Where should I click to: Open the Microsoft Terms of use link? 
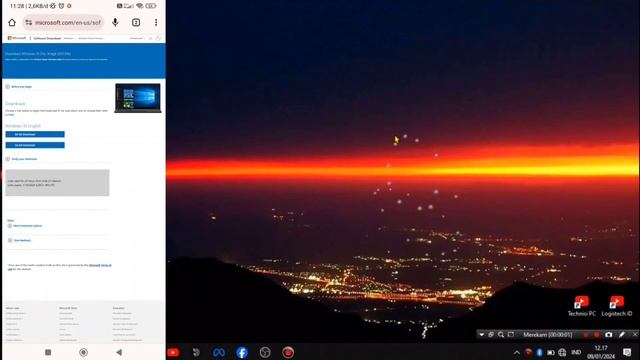100,265
